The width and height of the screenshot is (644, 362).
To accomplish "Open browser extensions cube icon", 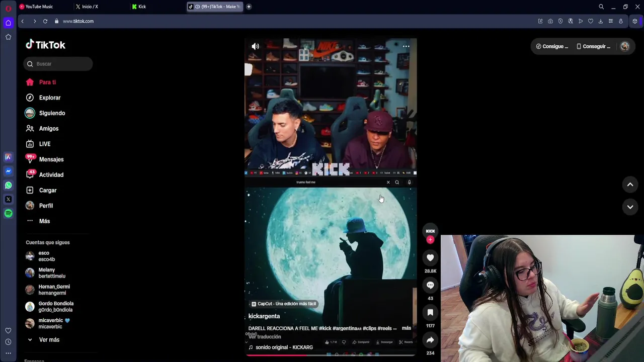I will (x=635, y=21).
